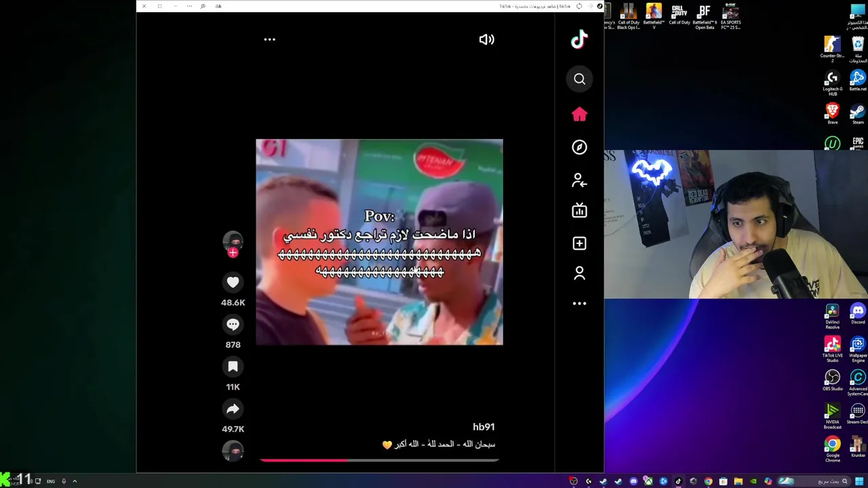Launch Krunker desktop shortcut
This screenshot has width=868, height=488.
(858, 447)
